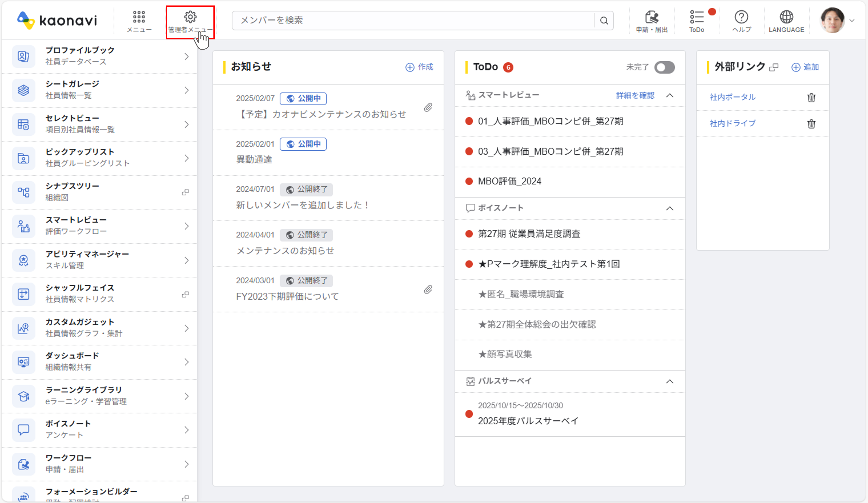Image resolution: width=868 pixels, height=503 pixels.
Task: Click the LANGUAGE globe icon
Action: tap(786, 17)
